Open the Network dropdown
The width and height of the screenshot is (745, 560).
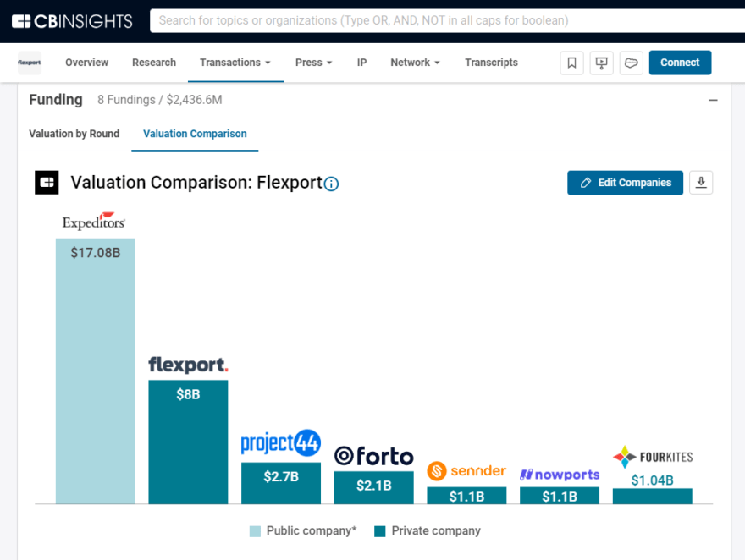coord(415,63)
